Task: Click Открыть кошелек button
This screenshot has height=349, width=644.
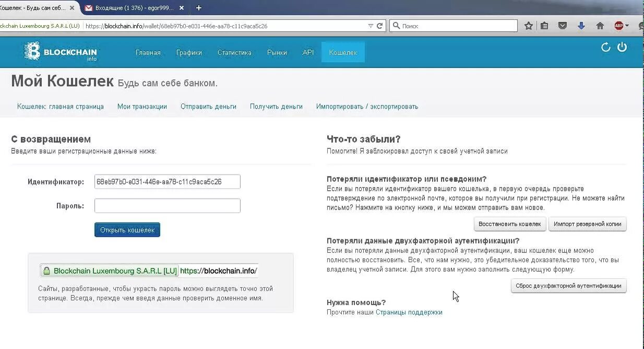Action: click(x=127, y=230)
